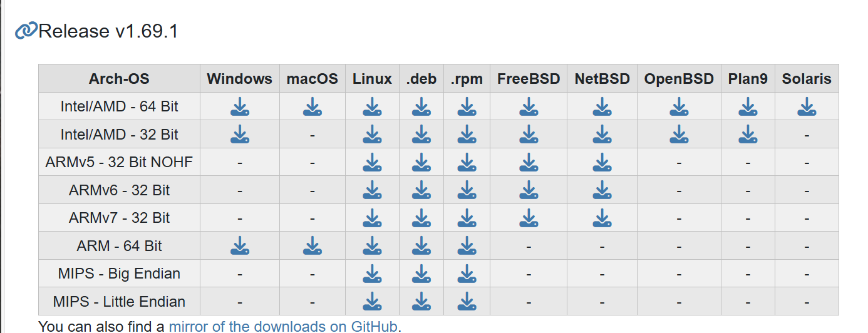Download macOS Intel/AMD 64 Bit build
This screenshot has width=868, height=333.
point(313,107)
